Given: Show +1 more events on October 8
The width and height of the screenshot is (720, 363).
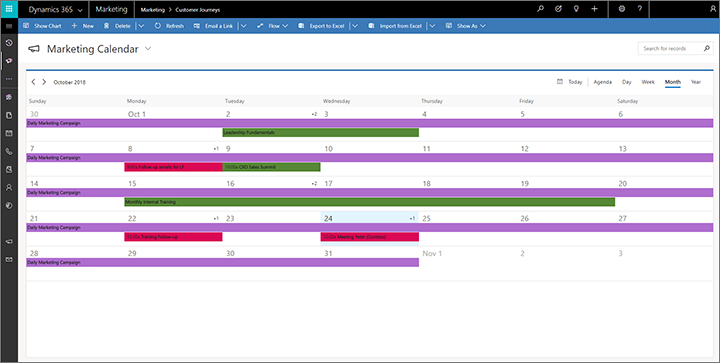Looking at the screenshot, I should (x=216, y=149).
